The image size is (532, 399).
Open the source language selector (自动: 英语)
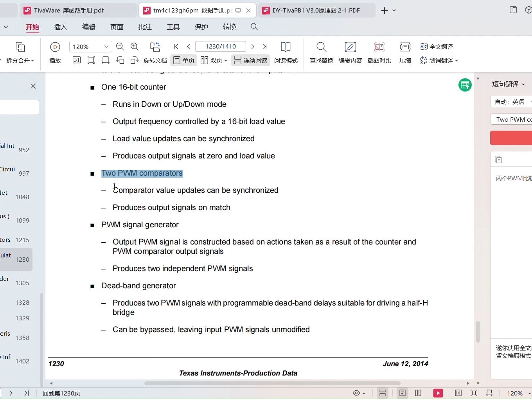[x=511, y=102]
